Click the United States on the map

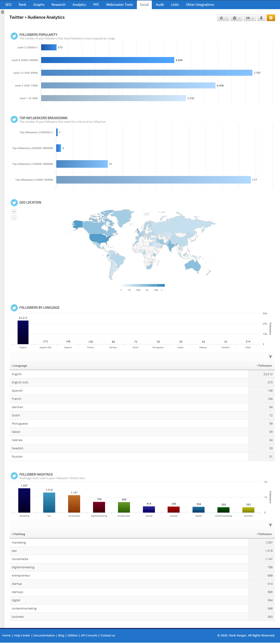99,238
